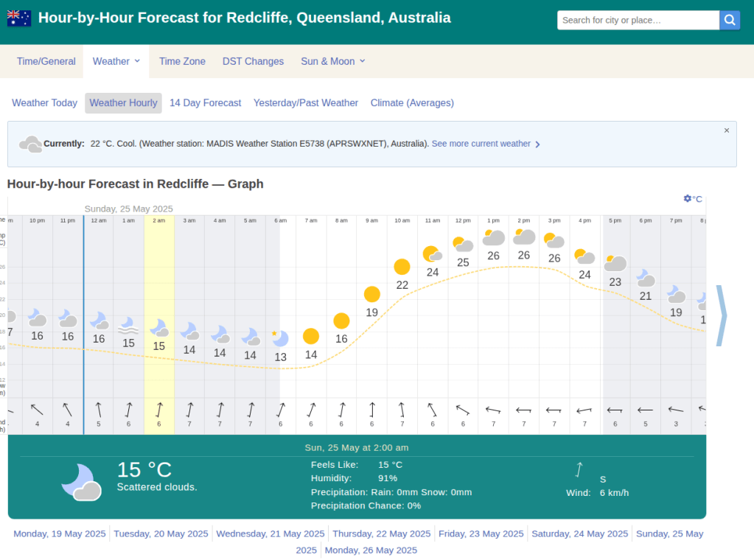Screen dimensions: 754x560
Task: Jump to Thursday, 22 May 2025
Action: point(382,533)
